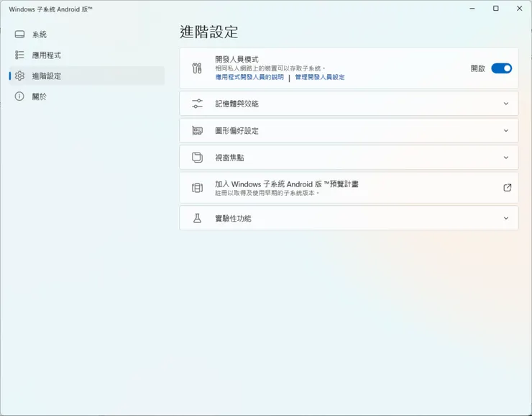Click the 開啟 status label by the toggle

click(x=478, y=68)
